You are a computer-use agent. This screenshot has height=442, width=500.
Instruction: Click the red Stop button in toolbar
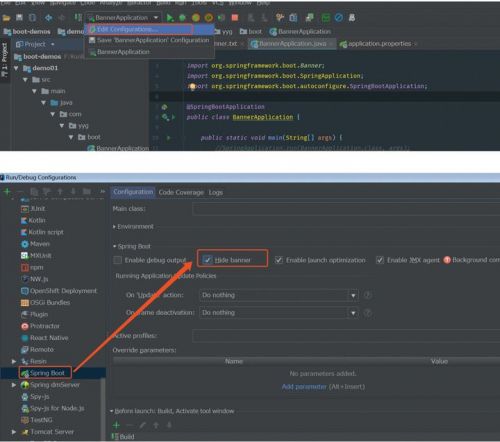click(x=235, y=18)
